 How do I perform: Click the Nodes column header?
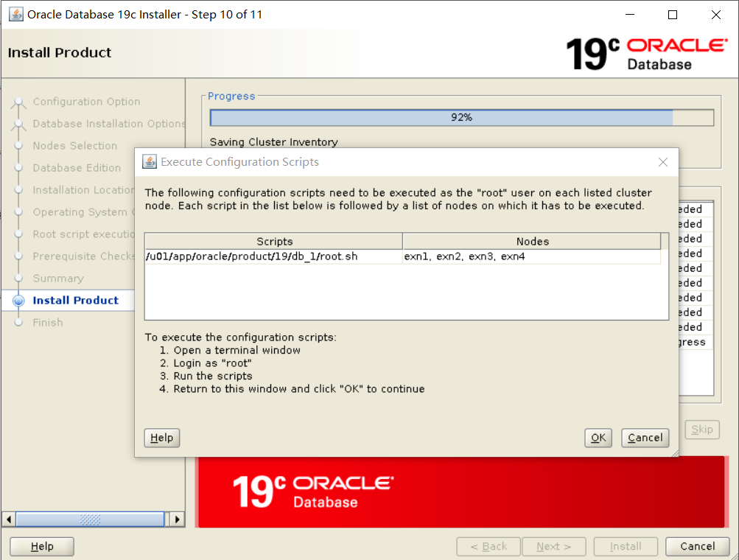coord(532,242)
